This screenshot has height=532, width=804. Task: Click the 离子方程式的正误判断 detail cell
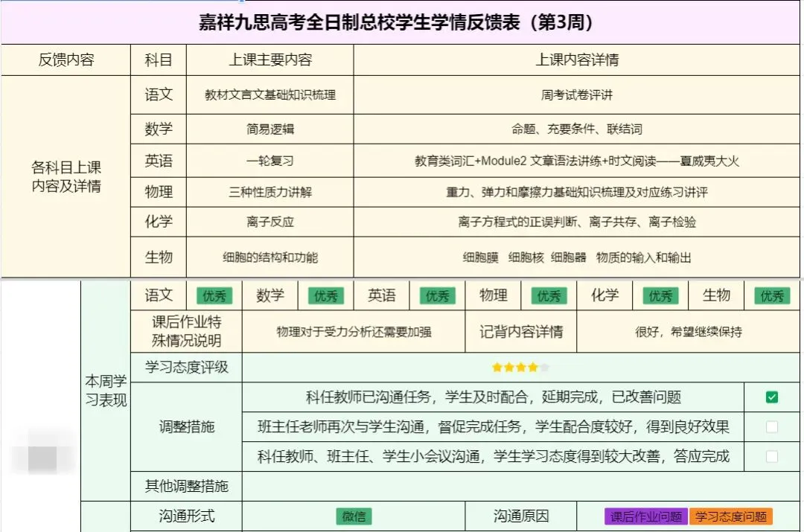tap(577, 222)
